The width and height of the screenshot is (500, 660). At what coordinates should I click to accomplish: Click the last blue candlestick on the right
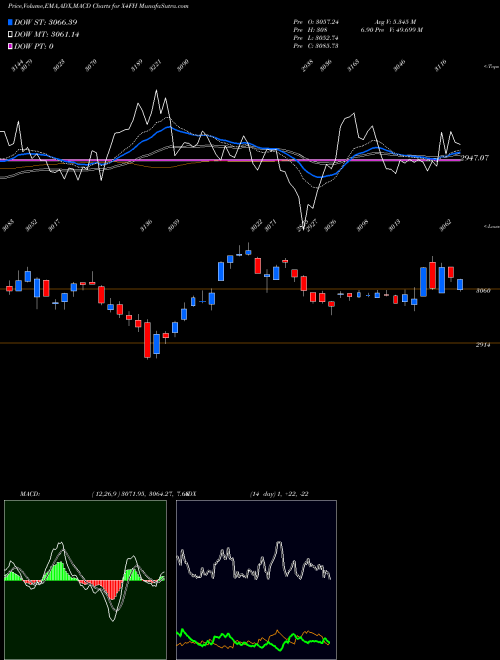coord(460,285)
